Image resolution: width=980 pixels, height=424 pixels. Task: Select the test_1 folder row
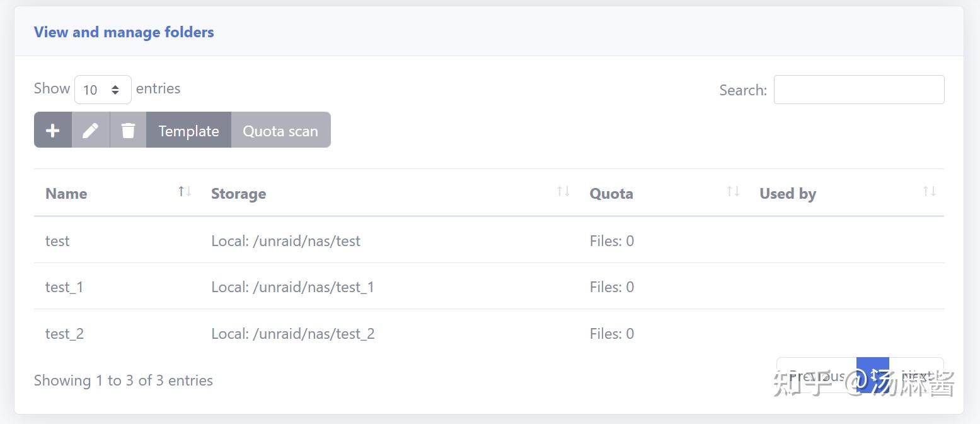coord(64,287)
